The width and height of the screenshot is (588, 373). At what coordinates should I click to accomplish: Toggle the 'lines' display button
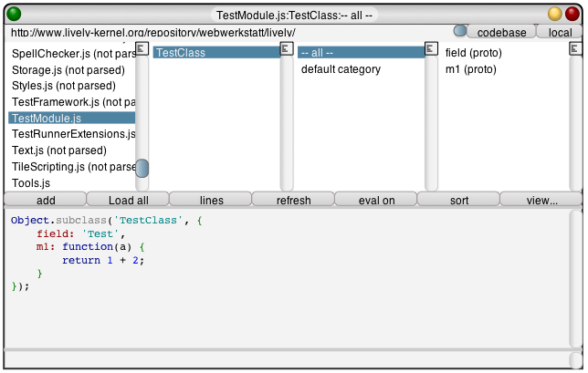(x=210, y=200)
